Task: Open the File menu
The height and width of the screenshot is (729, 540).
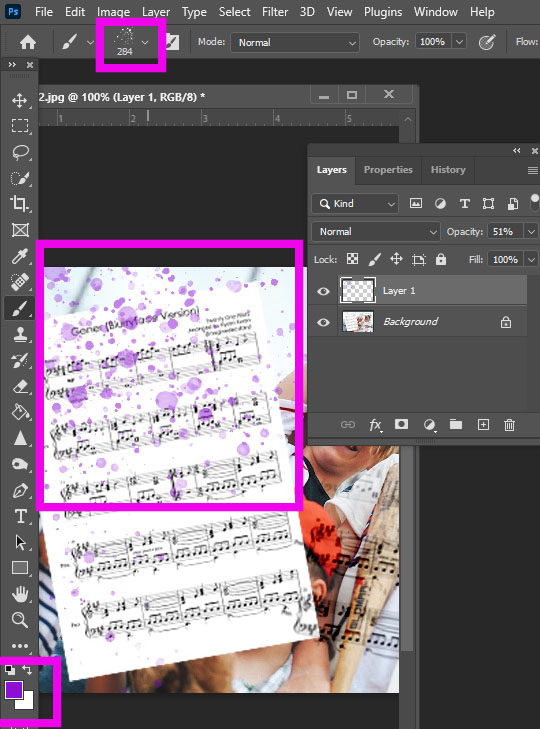Action: click(x=44, y=12)
